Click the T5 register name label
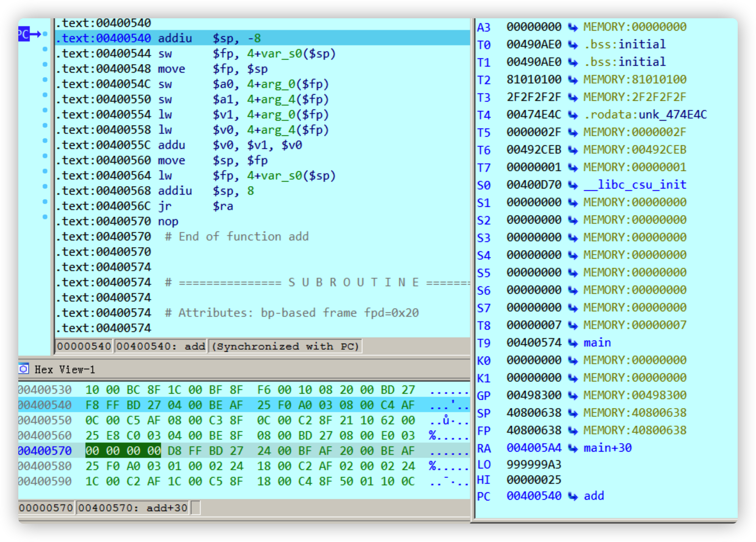Screen dimensions: 756x542 point(484,133)
